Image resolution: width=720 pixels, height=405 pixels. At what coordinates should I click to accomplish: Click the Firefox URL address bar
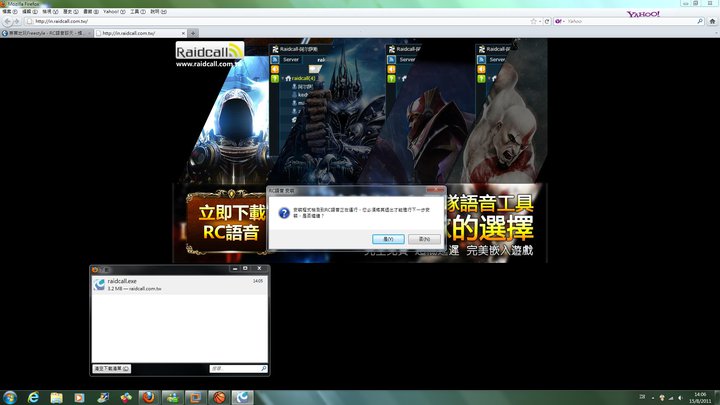(x=280, y=21)
